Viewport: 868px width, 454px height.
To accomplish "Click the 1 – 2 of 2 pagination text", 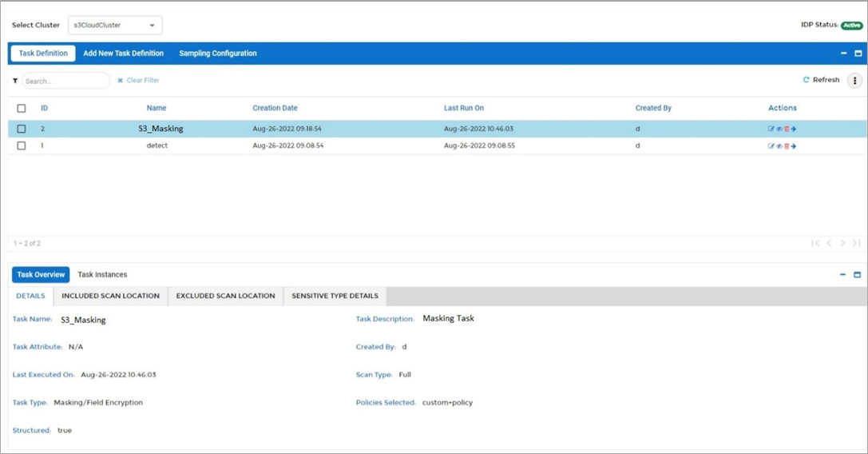I will pyautogui.click(x=27, y=243).
